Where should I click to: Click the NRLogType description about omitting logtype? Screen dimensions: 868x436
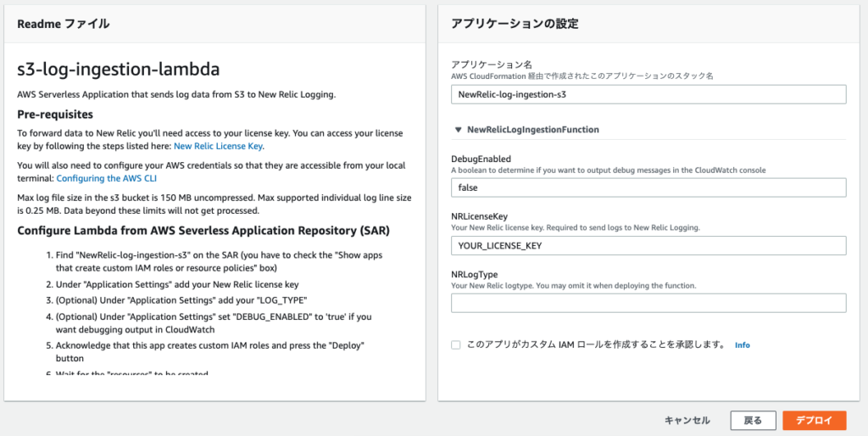click(574, 286)
